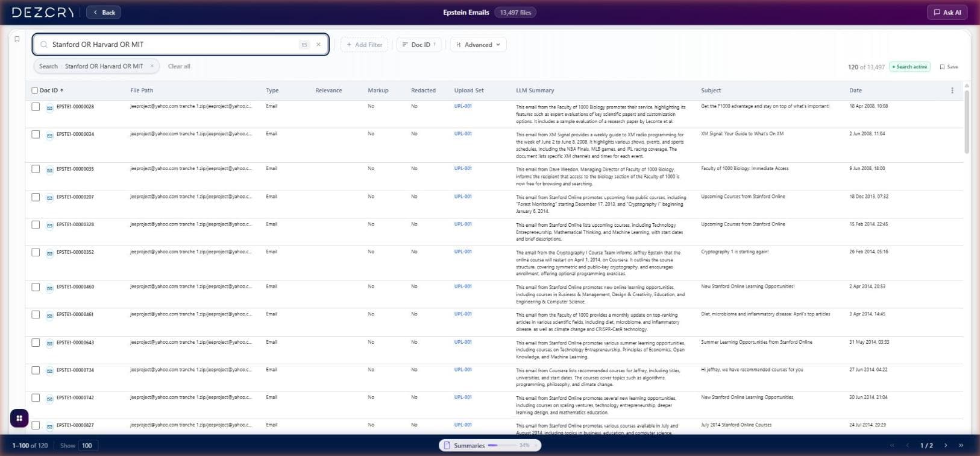Viewport: 980px width, 456px height.
Task: Open the UPL-001 link for EPSTE1-00000352
Action: 463,252
